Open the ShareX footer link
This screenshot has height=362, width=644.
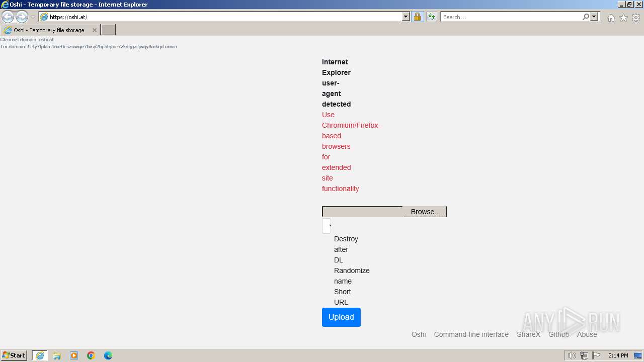click(x=528, y=334)
